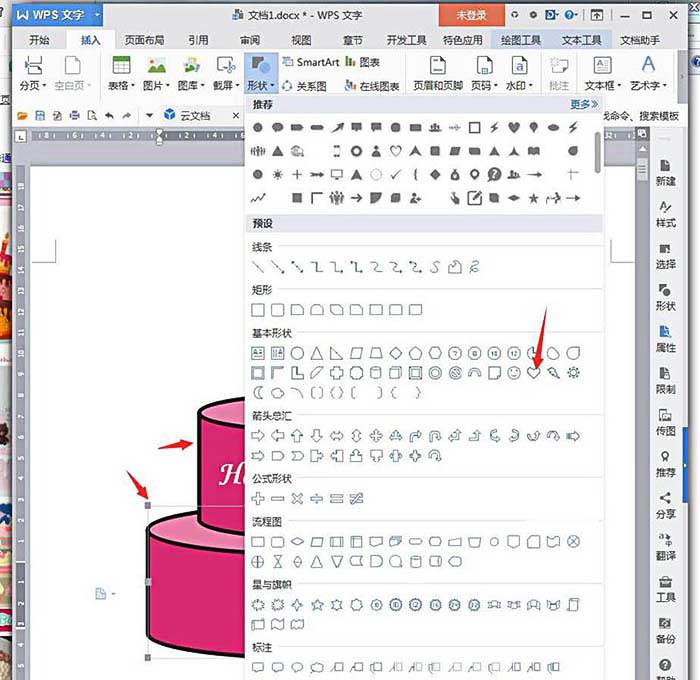Screen dimensions: 700x680
Task: Click 更多 link in shapes panel
Action: 584,104
